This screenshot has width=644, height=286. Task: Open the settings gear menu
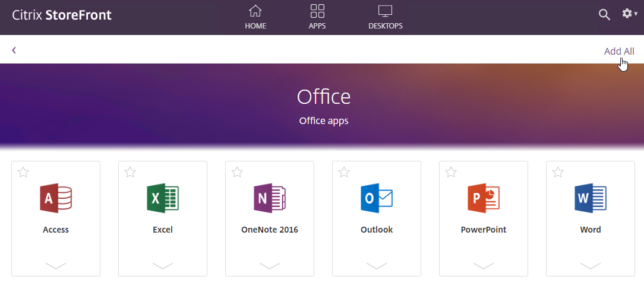(629, 14)
